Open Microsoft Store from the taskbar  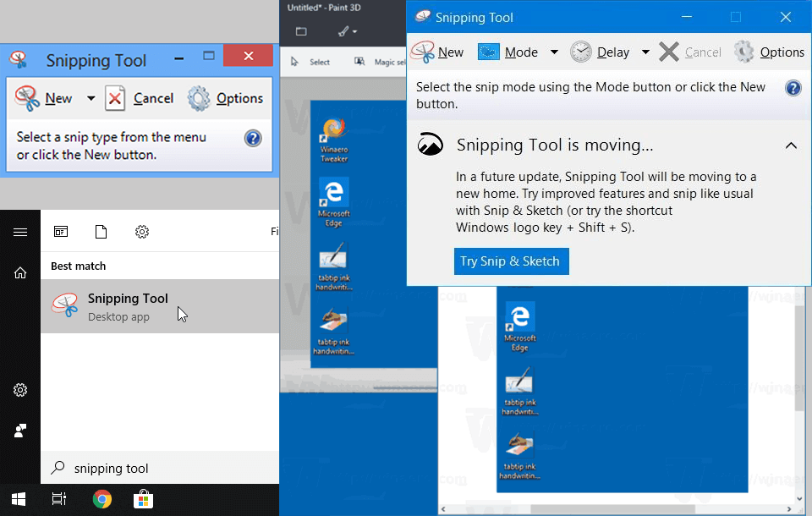143,499
